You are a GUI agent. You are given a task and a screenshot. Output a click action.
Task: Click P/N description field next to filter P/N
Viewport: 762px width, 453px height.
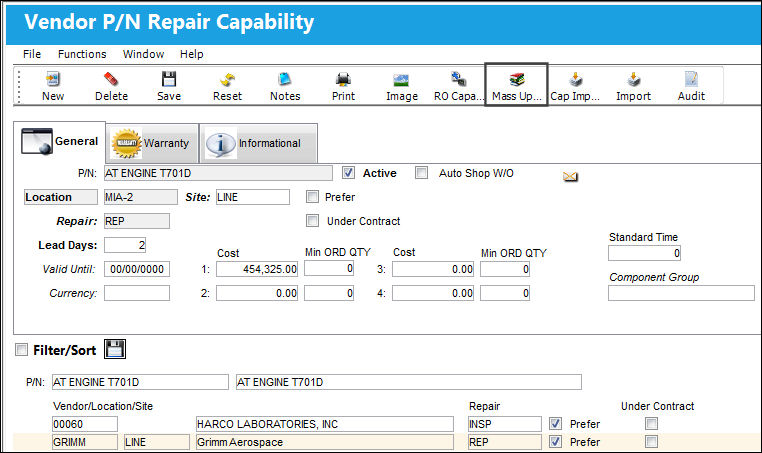click(409, 382)
